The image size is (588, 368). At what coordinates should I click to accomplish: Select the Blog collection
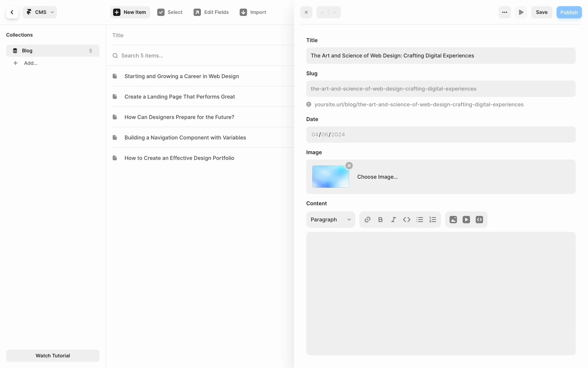(53, 51)
